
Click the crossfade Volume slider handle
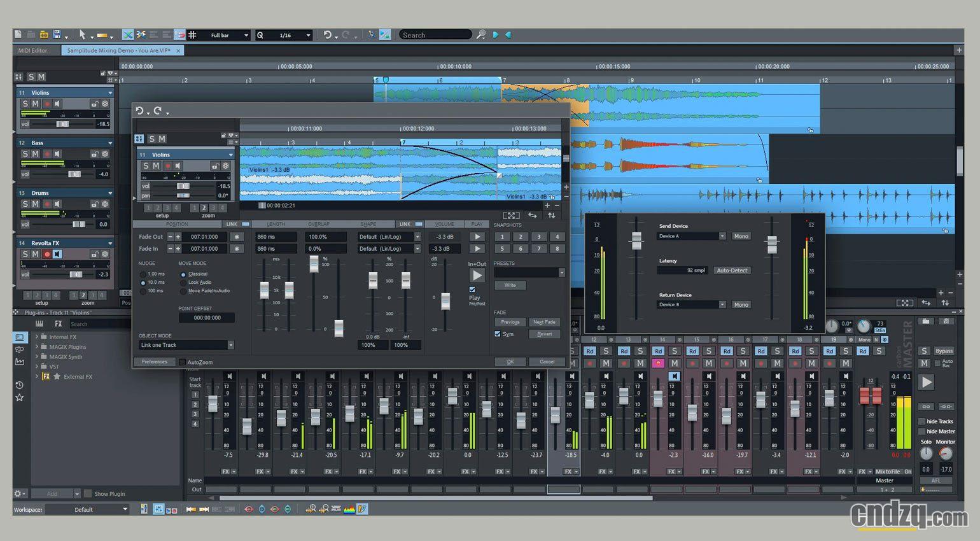(x=445, y=301)
